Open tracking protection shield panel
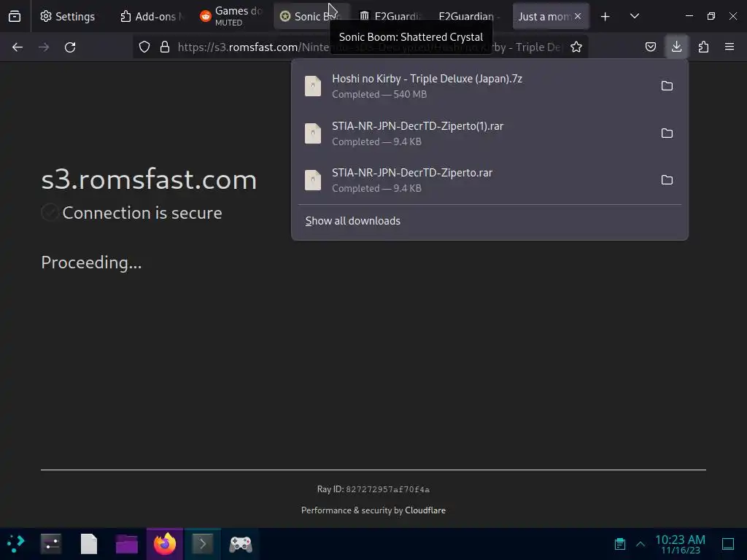 tap(144, 47)
